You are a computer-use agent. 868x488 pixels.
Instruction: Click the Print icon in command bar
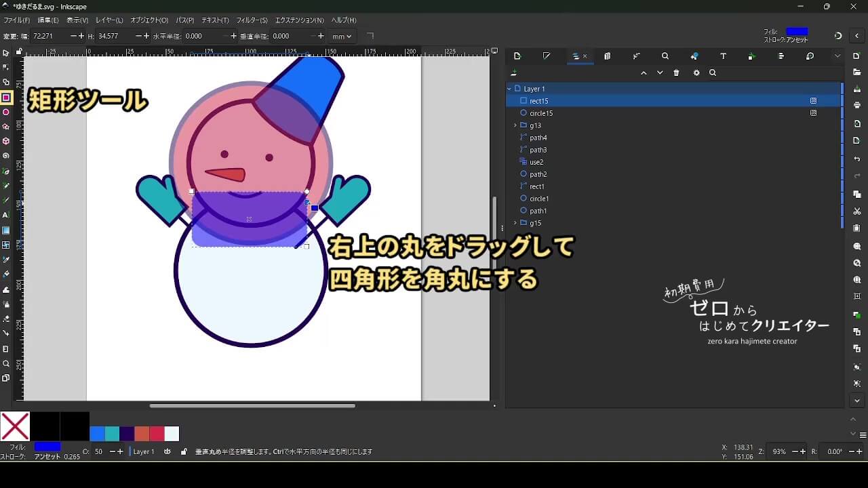[x=857, y=105]
